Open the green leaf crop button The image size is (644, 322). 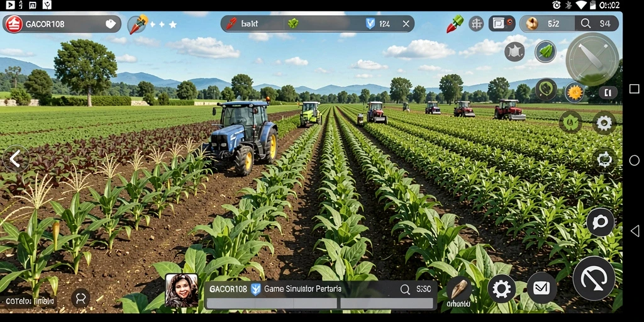(x=545, y=52)
